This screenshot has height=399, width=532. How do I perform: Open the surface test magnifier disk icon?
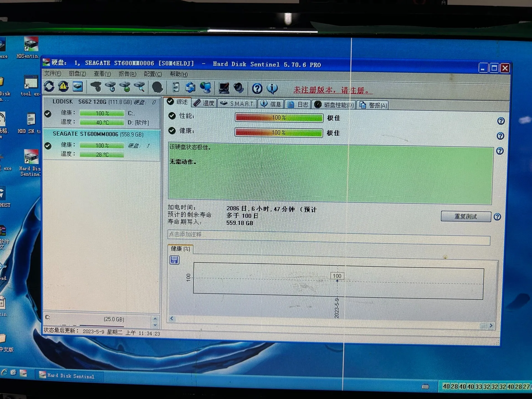[x=140, y=87]
